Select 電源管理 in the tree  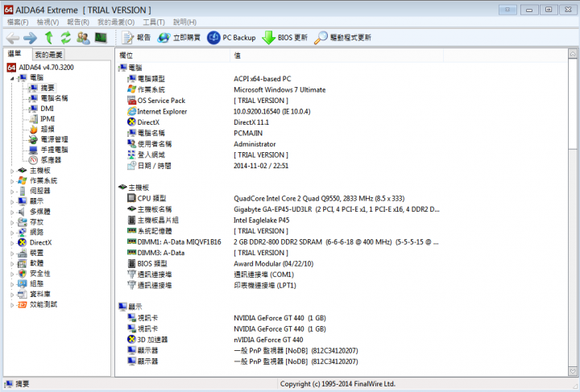tap(54, 139)
